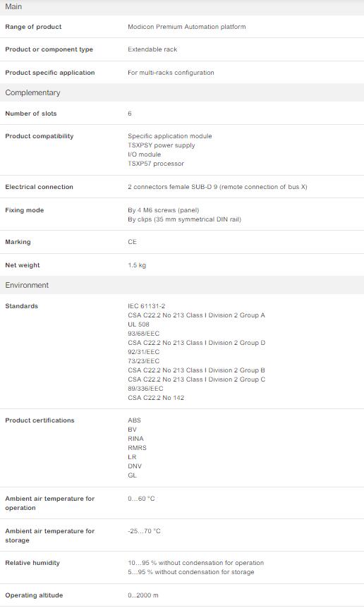The image size is (364, 608).
Task: Select the Relative humidity label
Action: click(x=32, y=563)
